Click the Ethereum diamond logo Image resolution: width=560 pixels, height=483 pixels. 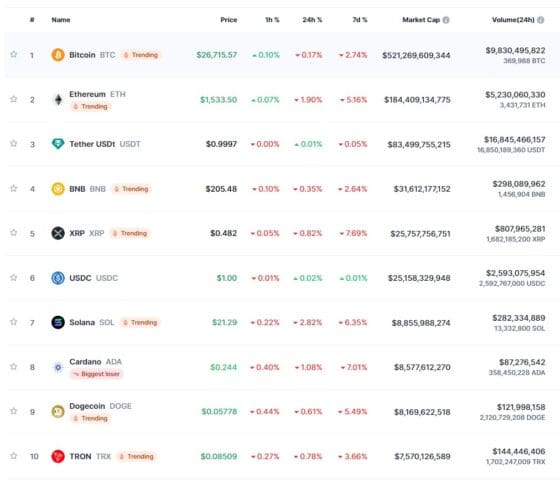tap(58, 100)
